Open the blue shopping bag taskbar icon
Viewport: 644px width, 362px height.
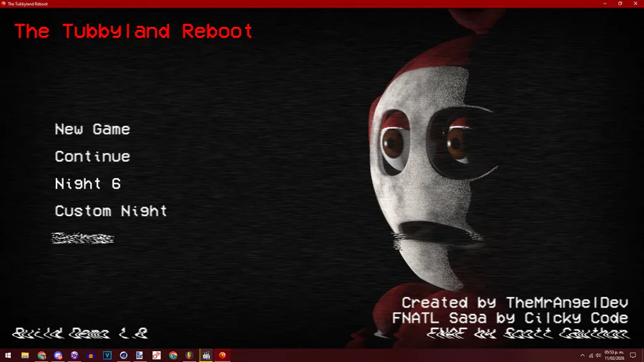coord(91,356)
